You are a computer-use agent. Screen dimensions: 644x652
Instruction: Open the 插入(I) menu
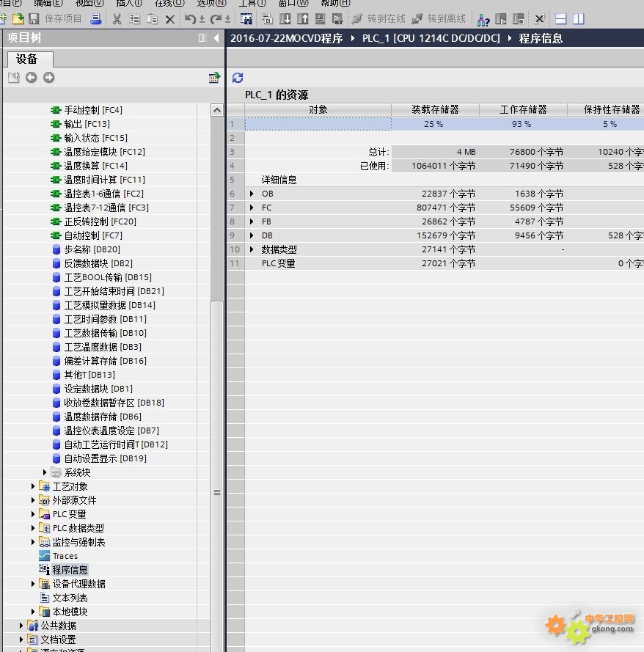[129, 4]
